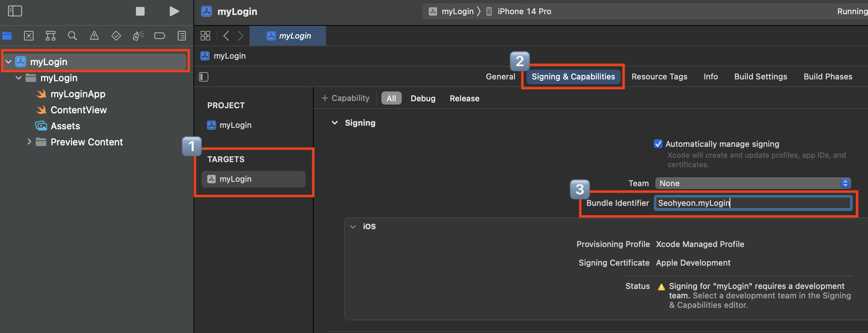Open the Build Phases tab
The height and width of the screenshot is (333, 868).
[828, 77]
